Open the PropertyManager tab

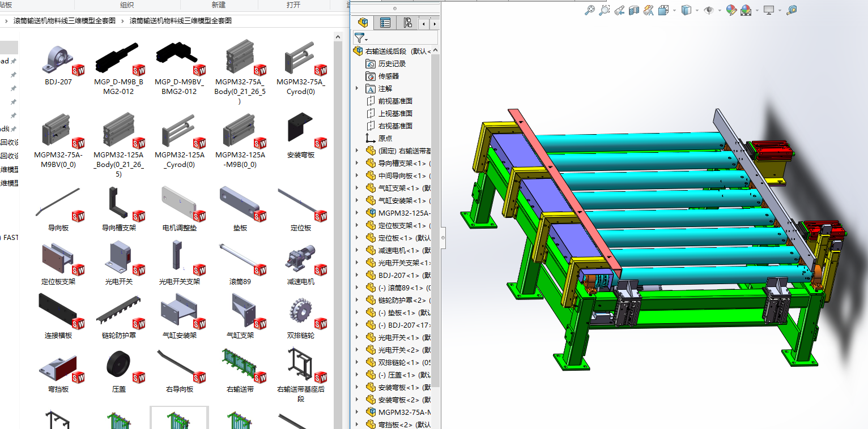pos(385,23)
